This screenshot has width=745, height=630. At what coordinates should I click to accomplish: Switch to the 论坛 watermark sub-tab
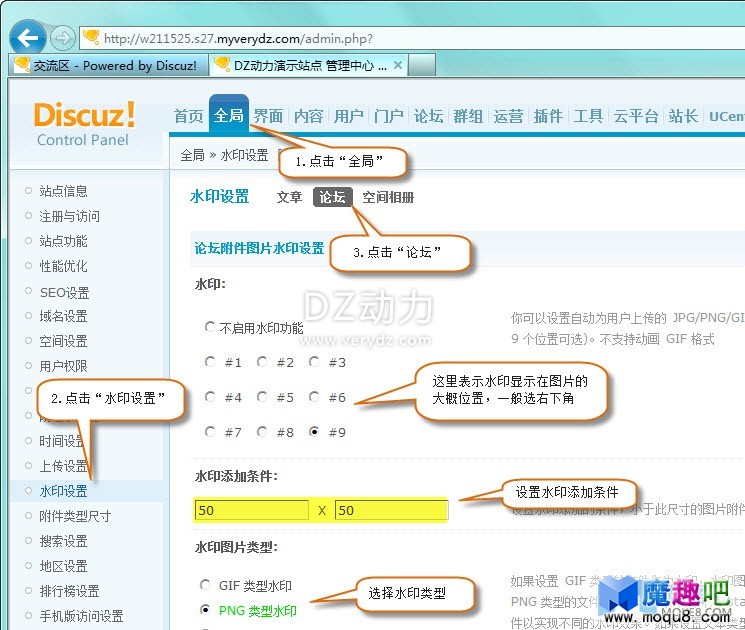point(333,197)
